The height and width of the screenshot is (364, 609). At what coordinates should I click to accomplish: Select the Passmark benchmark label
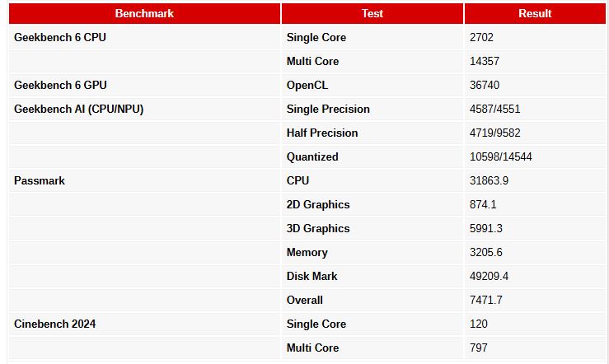pos(40,180)
